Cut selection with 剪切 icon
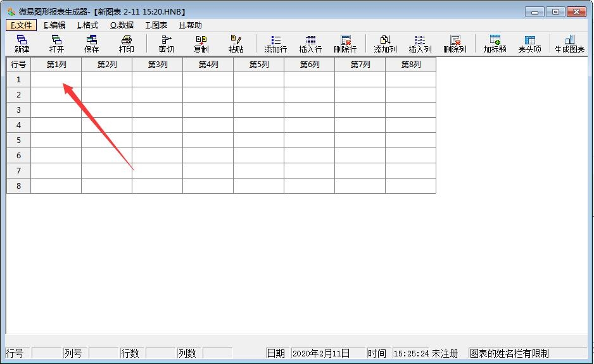The height and width of the screenshot is (364, 594). point(167,44)
